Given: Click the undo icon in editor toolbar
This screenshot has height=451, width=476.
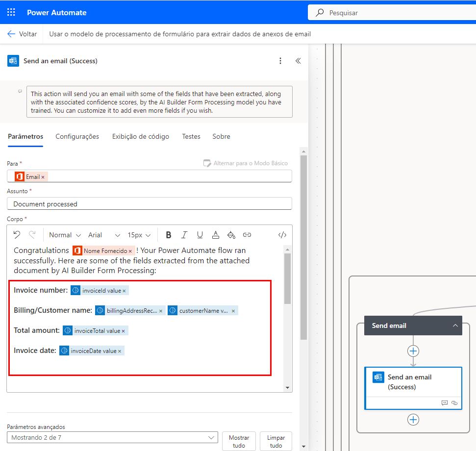Looking at the screenshot, I should click(17, 235).
